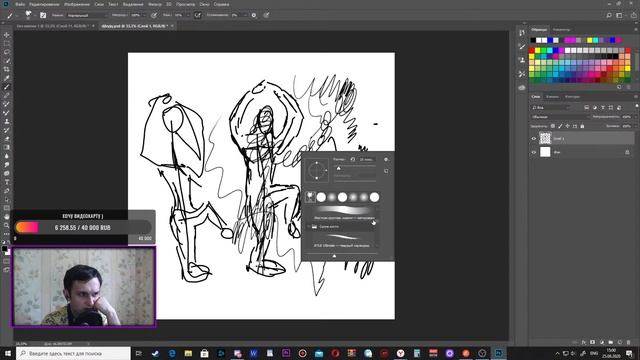Viewport: 640px width, 360px height.
Task: Click the Windows Start button
Action: coord(7,353)
